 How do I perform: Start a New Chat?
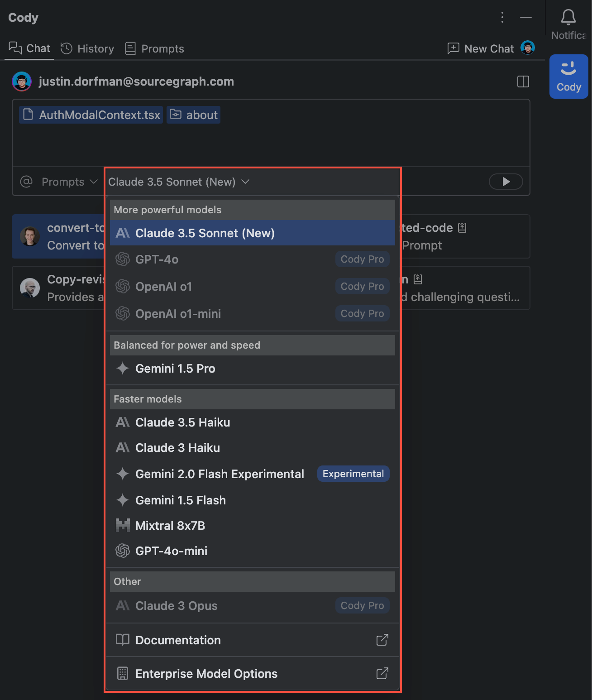(x=481, y=48)
